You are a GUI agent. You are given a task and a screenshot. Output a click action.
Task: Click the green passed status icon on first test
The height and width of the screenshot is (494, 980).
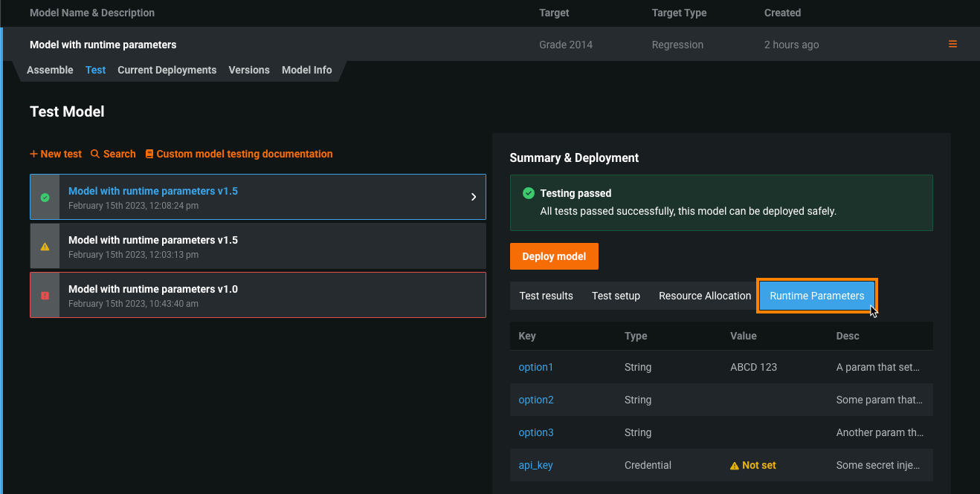click(45, 198)
